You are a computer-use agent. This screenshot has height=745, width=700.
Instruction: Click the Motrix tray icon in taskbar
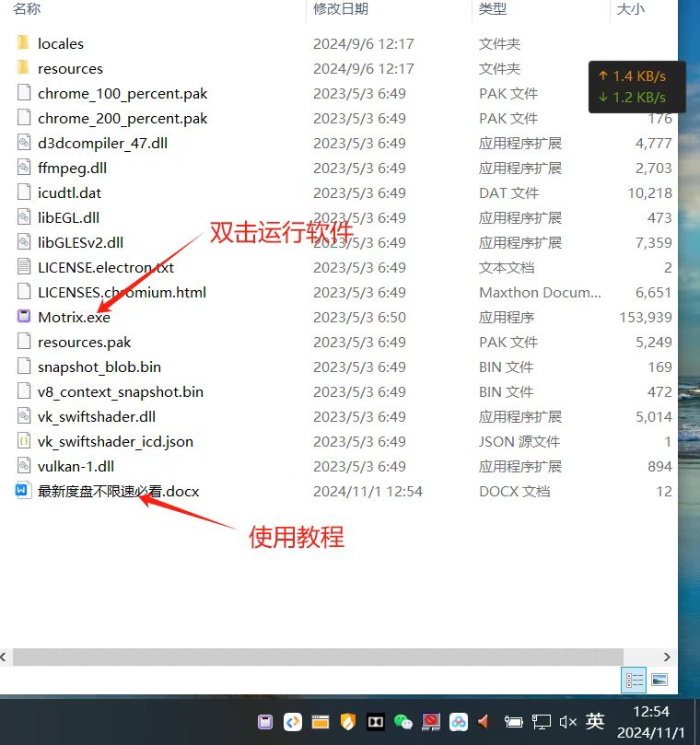point(264,722)
